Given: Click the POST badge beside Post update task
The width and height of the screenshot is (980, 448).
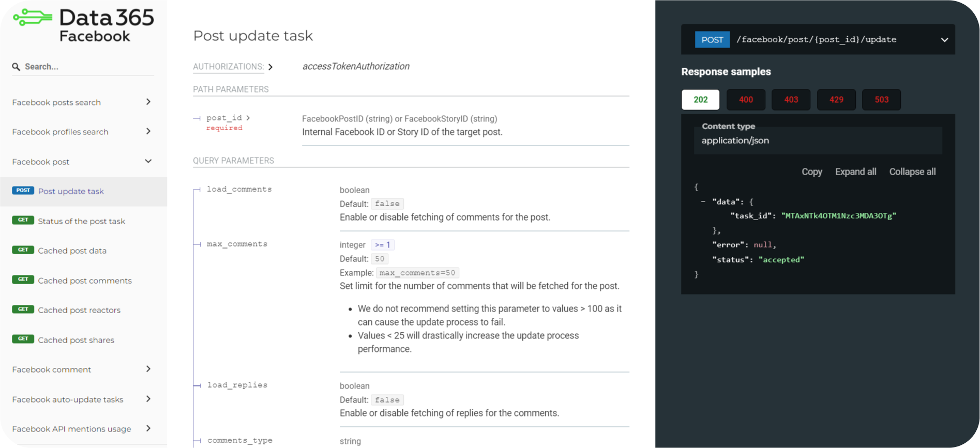Looking at the screenshot, I should pyautogui.click(x=23, y=191).
